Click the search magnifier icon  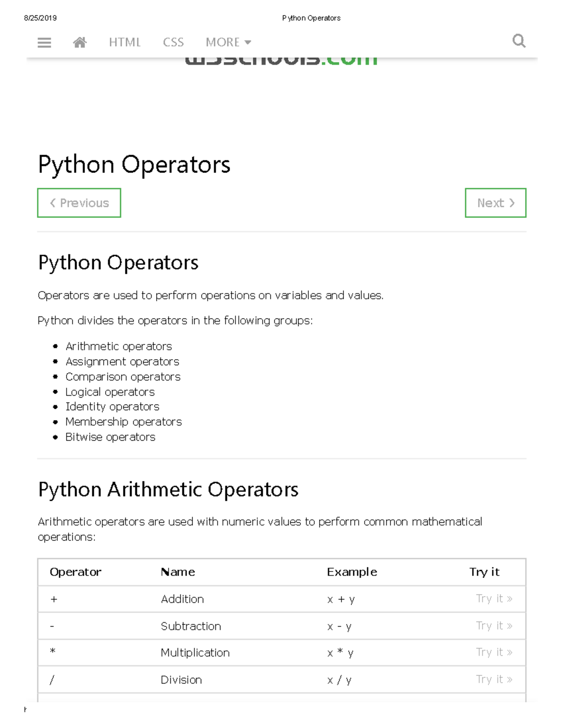pos(518,41)
